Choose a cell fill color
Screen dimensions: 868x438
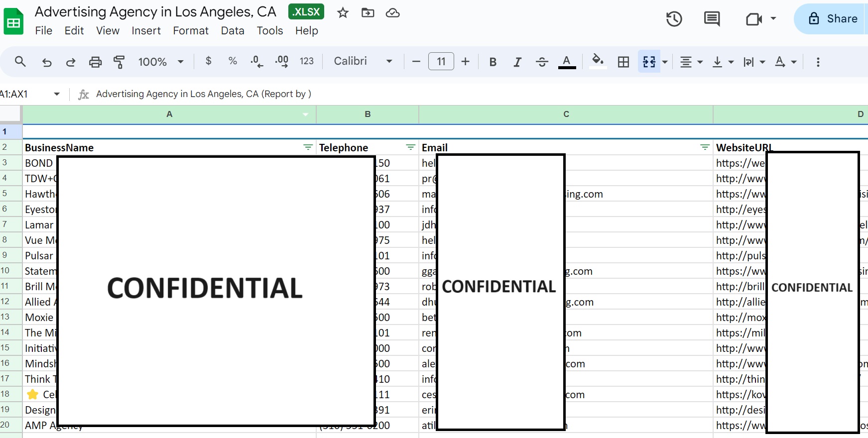click(x=598, y=62)
